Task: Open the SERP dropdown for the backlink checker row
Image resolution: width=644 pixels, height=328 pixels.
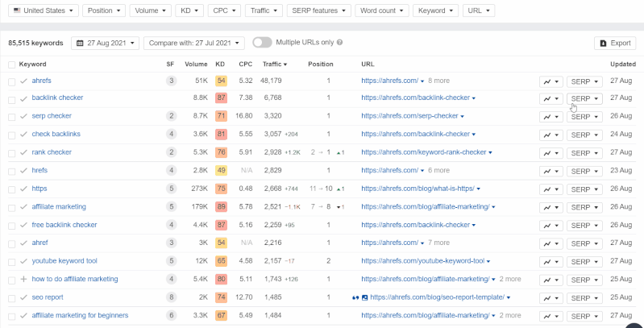Action: [x=585, y=98]
